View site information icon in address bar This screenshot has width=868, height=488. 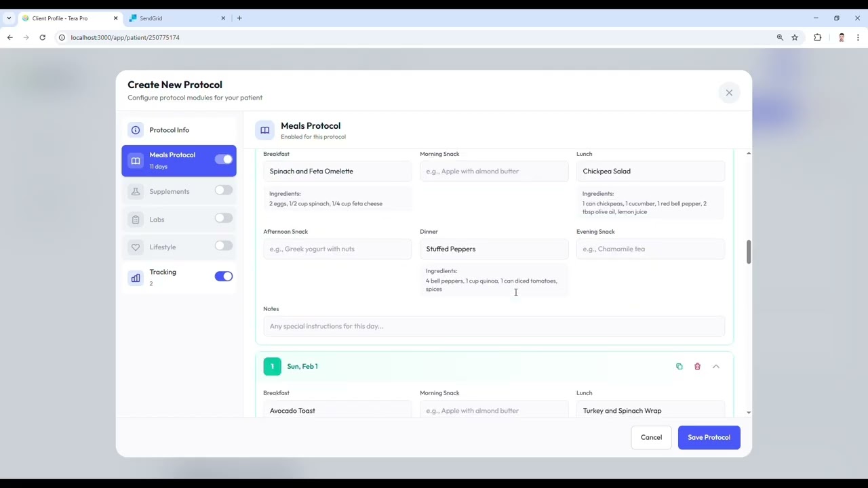[x=62, y=37]
